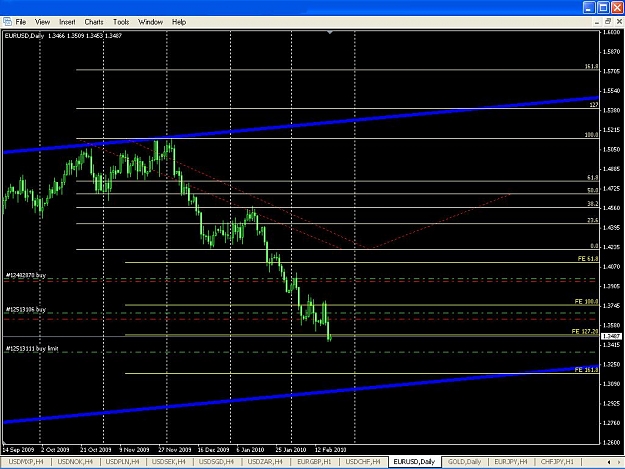Select order #12513106 buy label
The image size is (625, 469).
click(26, 310)
